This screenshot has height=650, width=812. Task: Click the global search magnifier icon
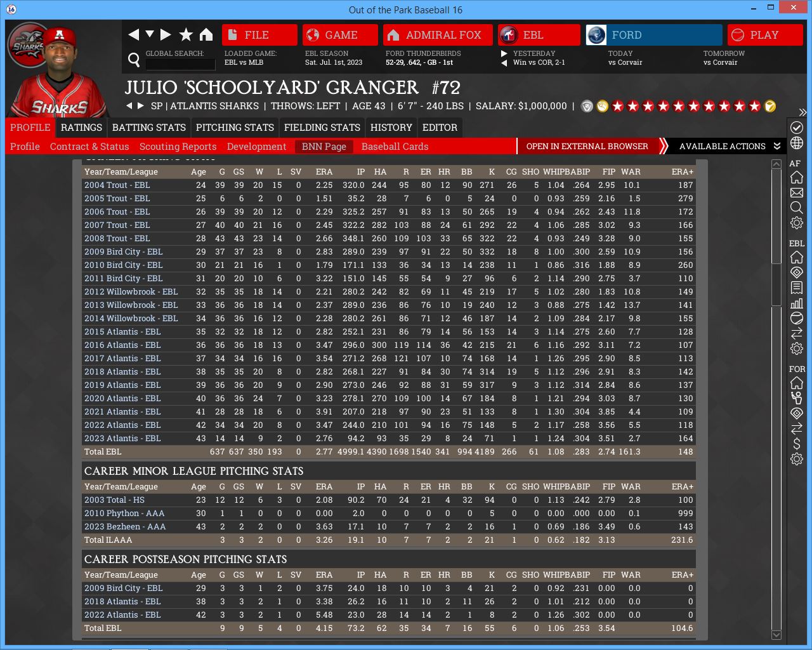point(134,60)
